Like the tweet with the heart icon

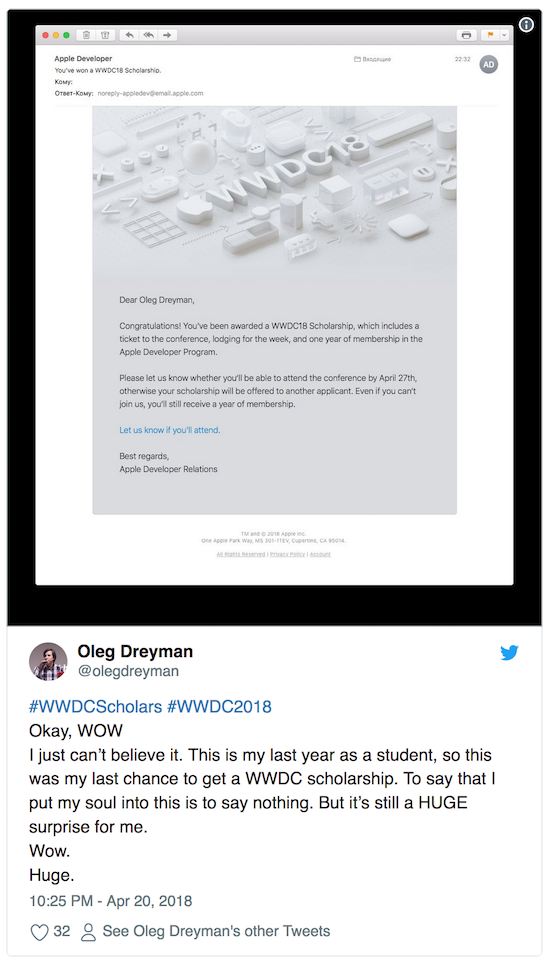coord(39,932)
